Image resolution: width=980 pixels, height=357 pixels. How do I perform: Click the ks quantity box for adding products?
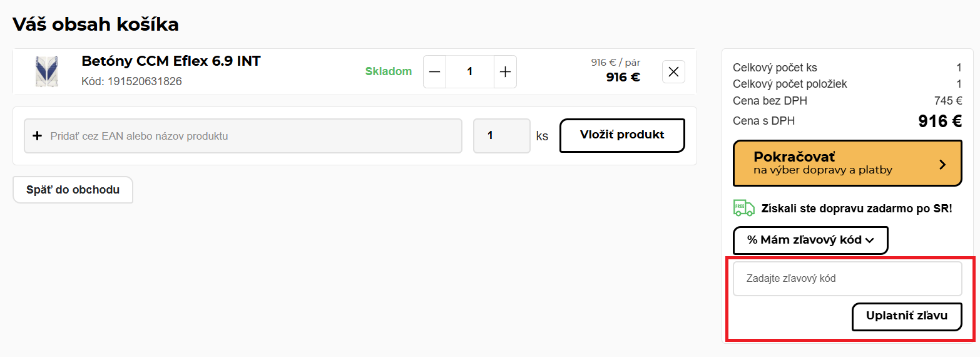point(502,135)
